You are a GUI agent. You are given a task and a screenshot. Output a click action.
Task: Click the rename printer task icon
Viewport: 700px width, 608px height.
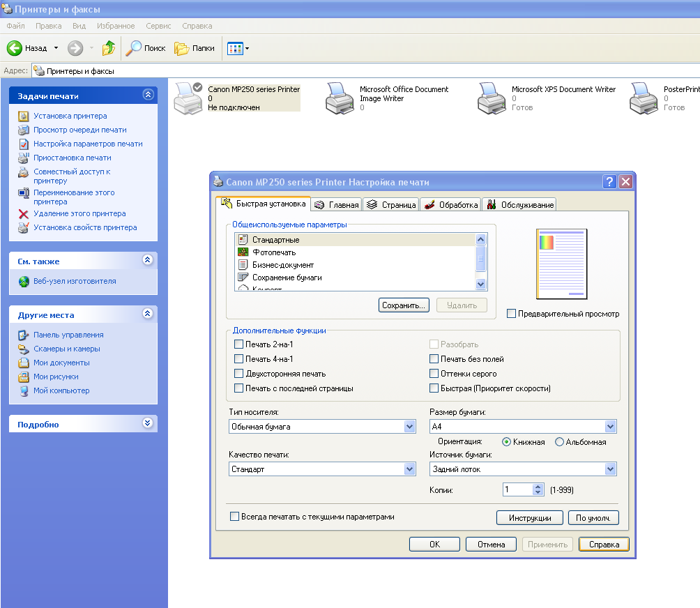click(x=24, y=193)
